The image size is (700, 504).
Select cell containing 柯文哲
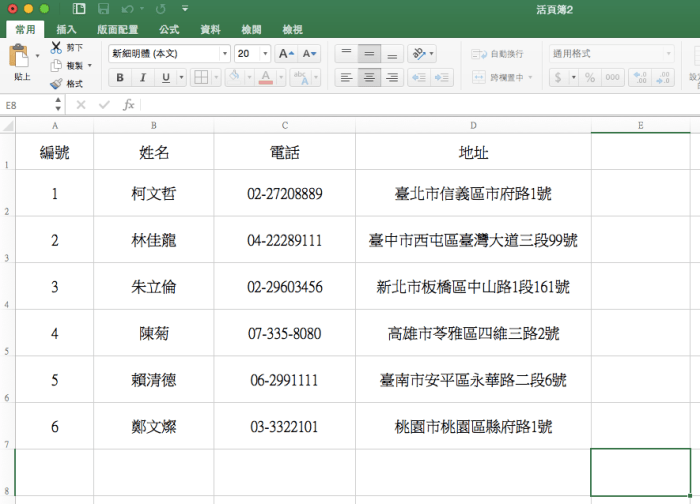point(154,193)
